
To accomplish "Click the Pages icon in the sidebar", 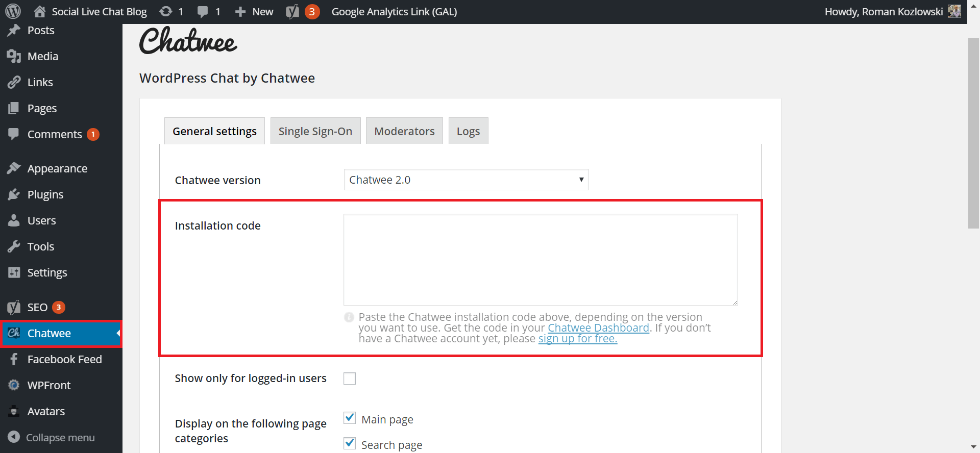I will [14, 108].
